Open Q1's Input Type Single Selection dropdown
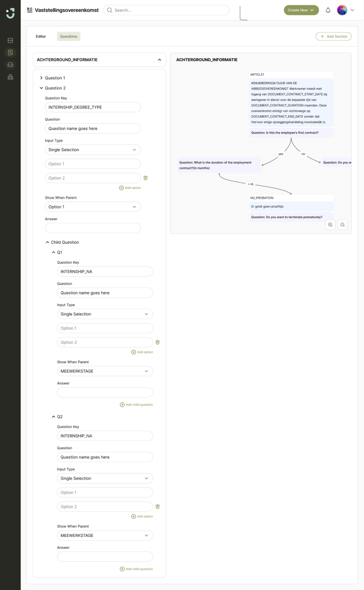 click(x=105, y=314)
